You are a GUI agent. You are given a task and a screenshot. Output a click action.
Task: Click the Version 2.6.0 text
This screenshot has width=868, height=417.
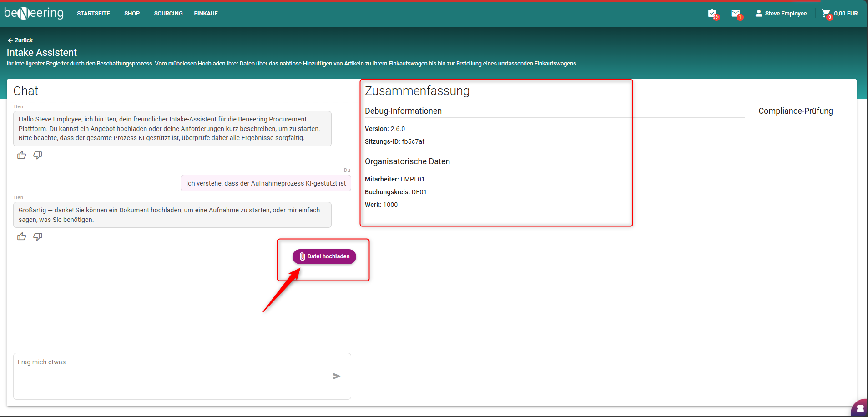pyautogui.click(x=385, y=129)
